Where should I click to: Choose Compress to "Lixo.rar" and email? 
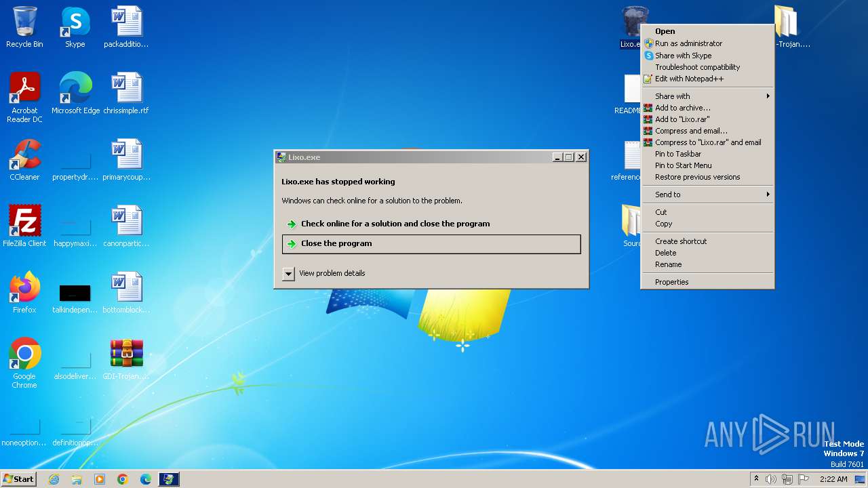pos(707,142)
